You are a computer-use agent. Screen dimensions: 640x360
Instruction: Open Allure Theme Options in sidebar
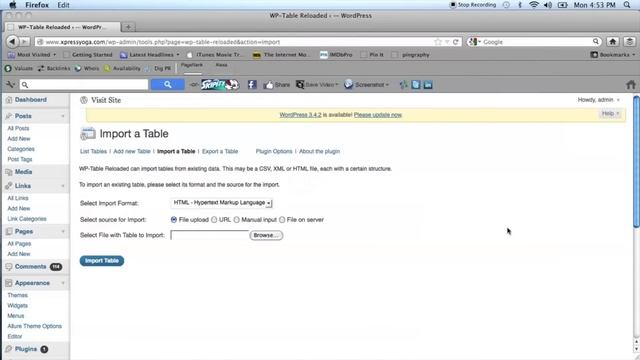[35, 326]
